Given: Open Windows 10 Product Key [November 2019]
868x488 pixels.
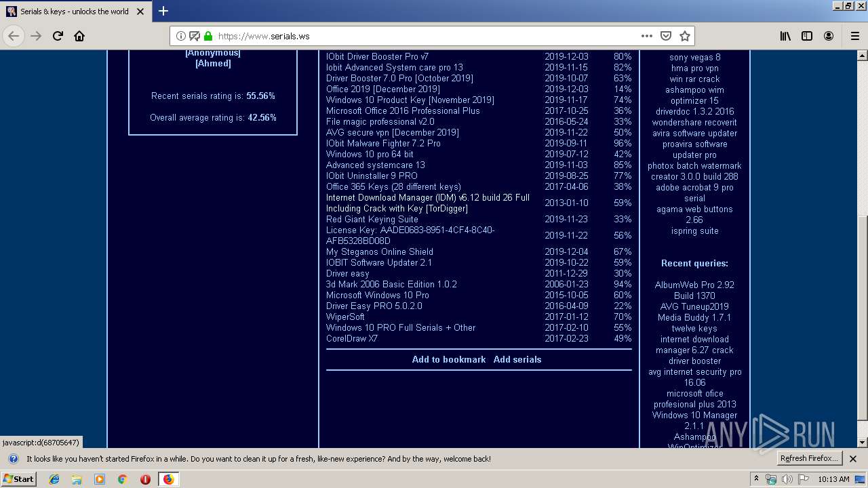Looking at the screenshot, I should coord(410,100).
